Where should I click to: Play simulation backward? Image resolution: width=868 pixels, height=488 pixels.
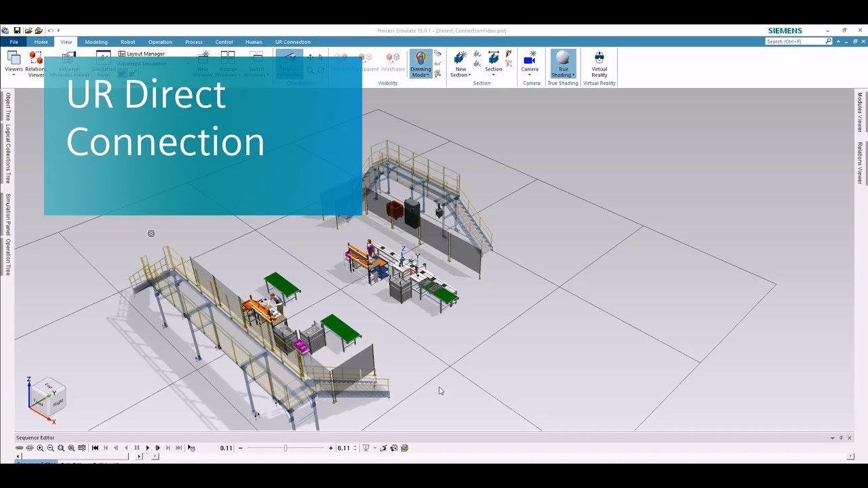coord(127,448)
